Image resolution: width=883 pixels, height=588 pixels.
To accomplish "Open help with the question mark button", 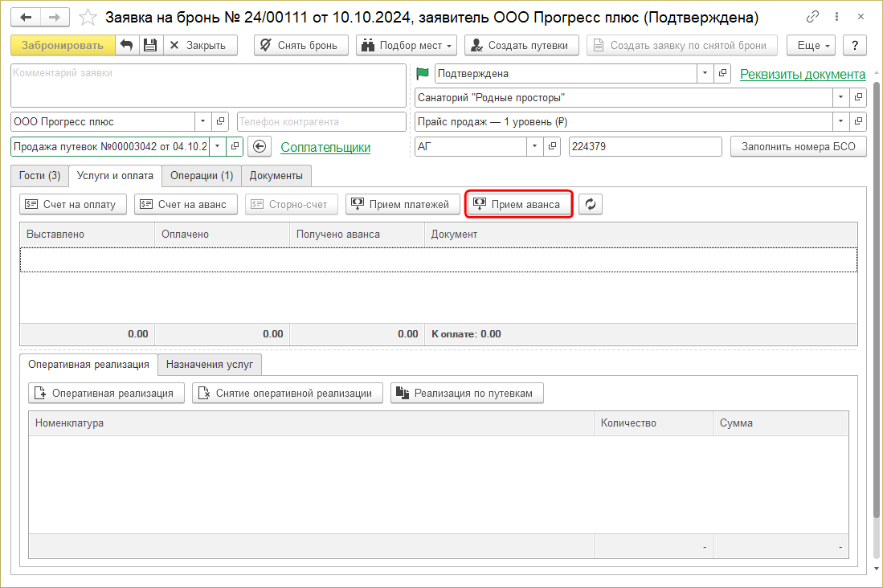I will tap(854, 45).
